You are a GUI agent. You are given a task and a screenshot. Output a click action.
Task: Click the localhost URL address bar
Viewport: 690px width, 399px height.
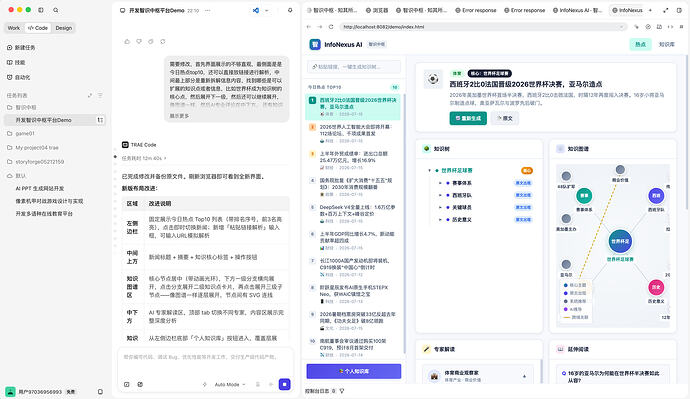(x=483, y=27)
